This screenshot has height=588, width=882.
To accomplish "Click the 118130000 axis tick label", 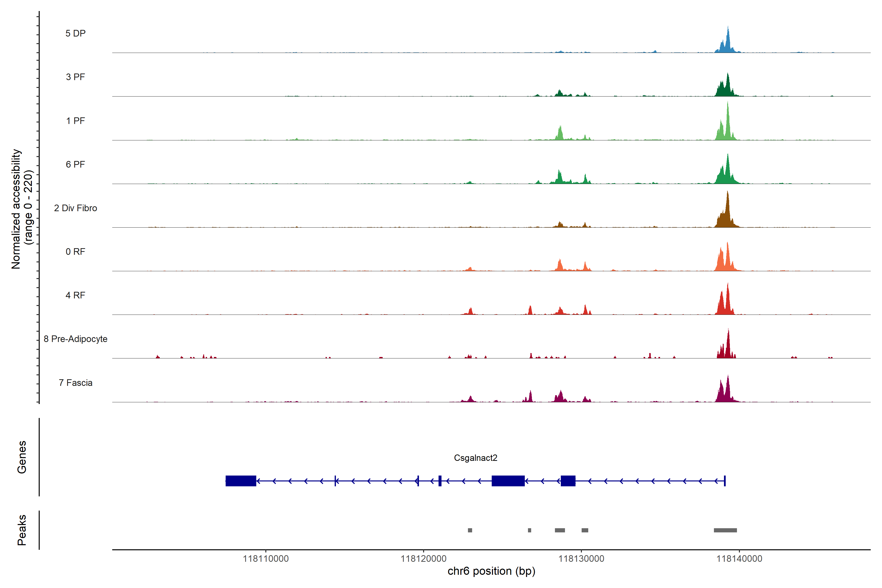I will (x=581, y=559).
